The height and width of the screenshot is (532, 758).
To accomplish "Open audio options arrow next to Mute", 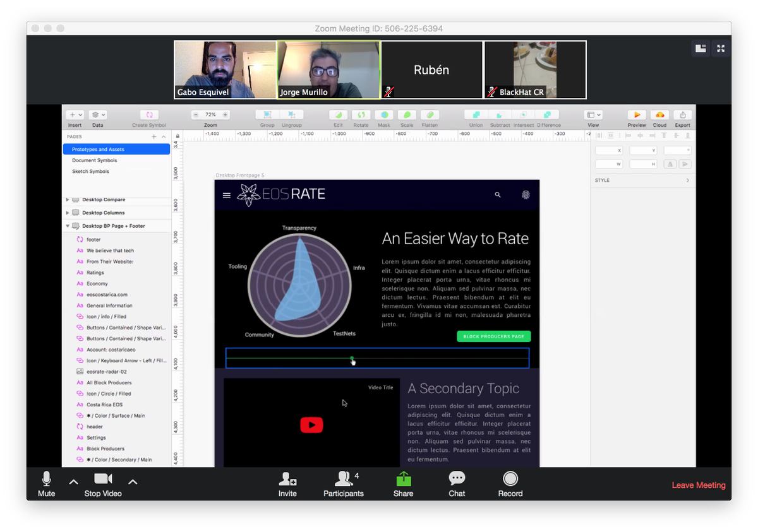I will (73, 482).
